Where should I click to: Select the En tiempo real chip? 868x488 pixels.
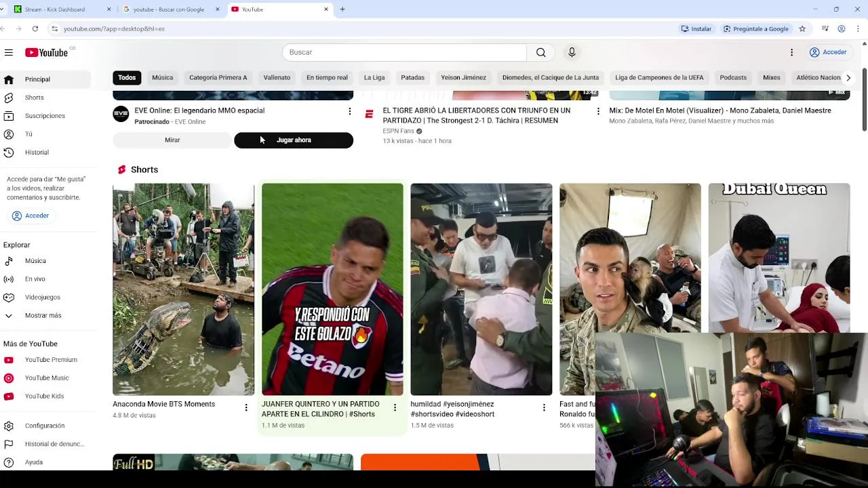pyautogui.click(x=327, y=78)
